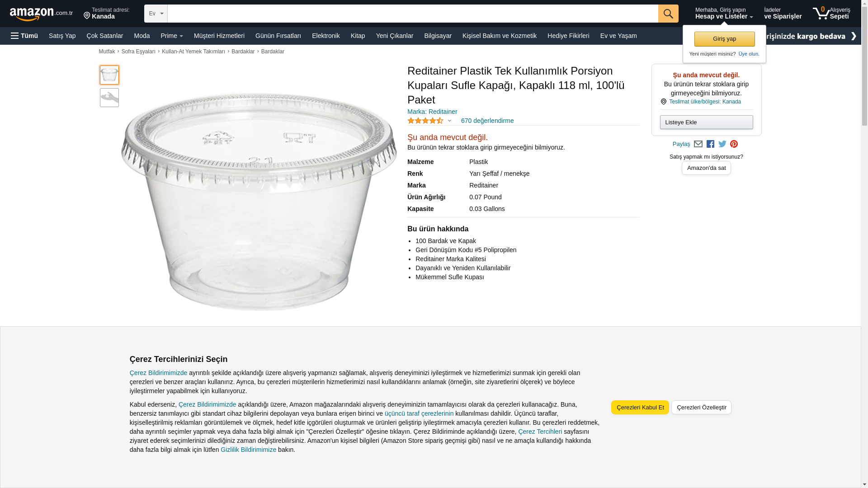868x488 pixels.
Task: Expand the star rating breakdown popover
Action: tap(449, 121)
